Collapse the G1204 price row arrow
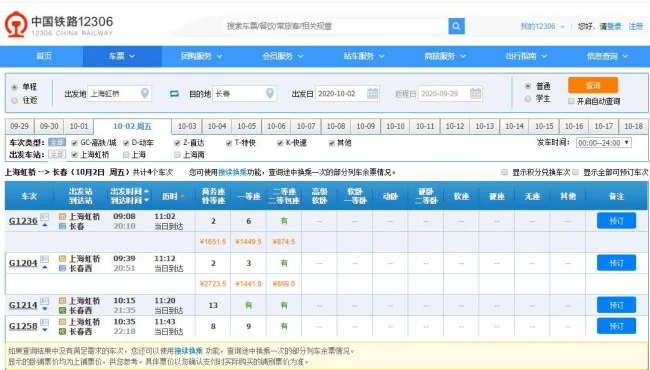 click(45, 268)
